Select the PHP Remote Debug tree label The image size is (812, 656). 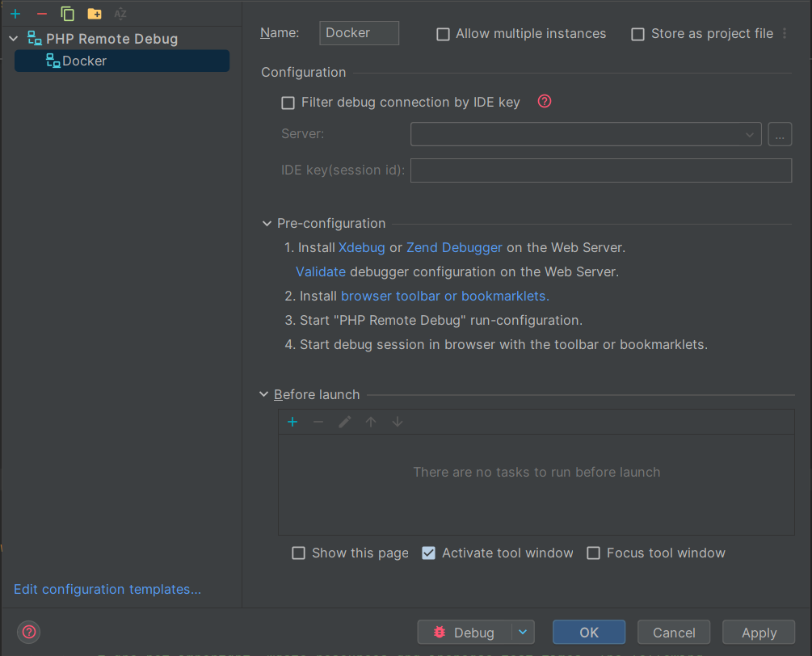(111, 39)
